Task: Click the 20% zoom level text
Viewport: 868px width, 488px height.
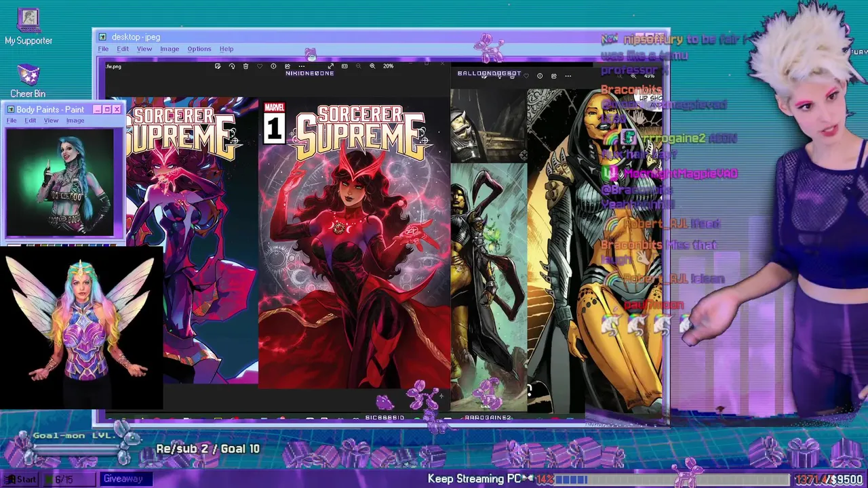Action: click(x=388, y=66)
